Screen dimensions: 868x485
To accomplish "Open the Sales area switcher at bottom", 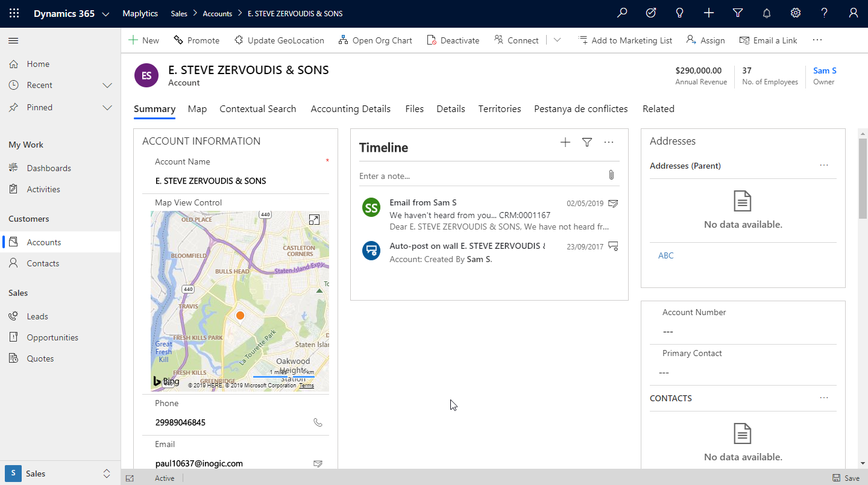I will [x=60, y=473].
